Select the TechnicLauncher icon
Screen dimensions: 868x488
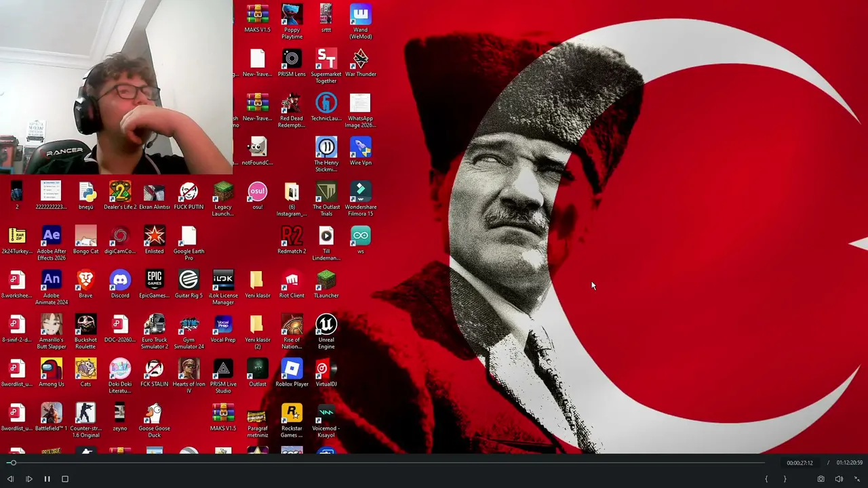(326, 107)
